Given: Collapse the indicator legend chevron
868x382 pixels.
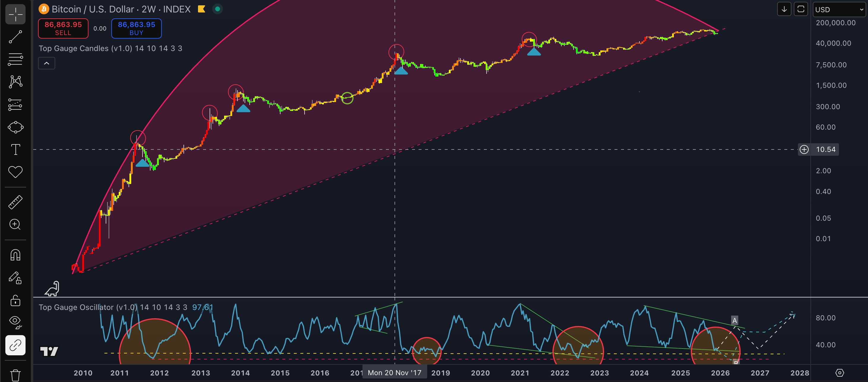Looking at the screenshot, I should 47,63.
